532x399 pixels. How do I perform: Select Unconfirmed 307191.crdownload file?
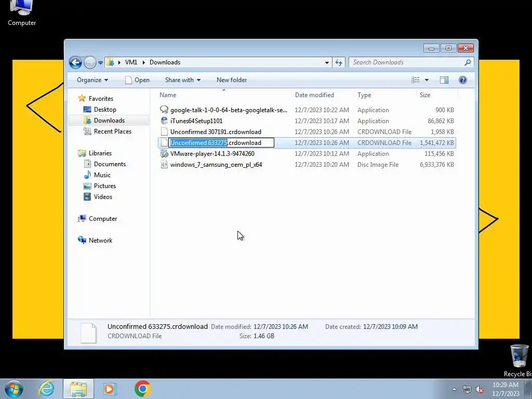216,132
